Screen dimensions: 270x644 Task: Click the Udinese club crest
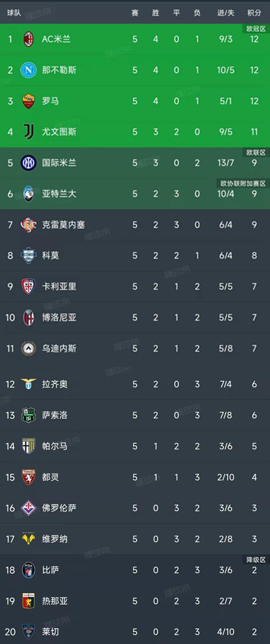tap(28, 349)
